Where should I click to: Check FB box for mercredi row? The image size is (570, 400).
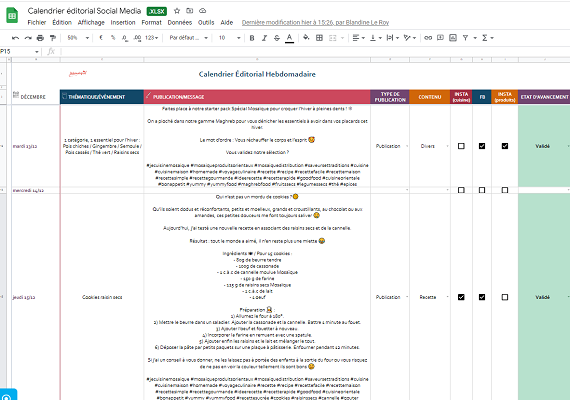tap(482, 190)
